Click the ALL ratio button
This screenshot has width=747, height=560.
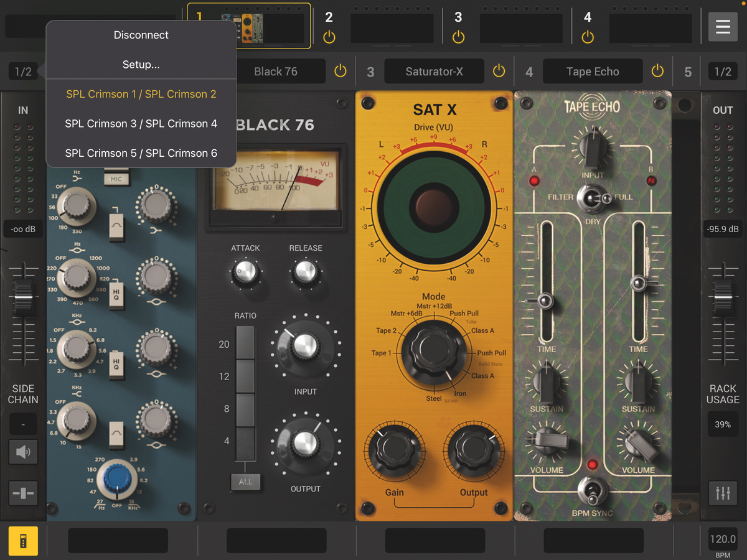[245, 482]
